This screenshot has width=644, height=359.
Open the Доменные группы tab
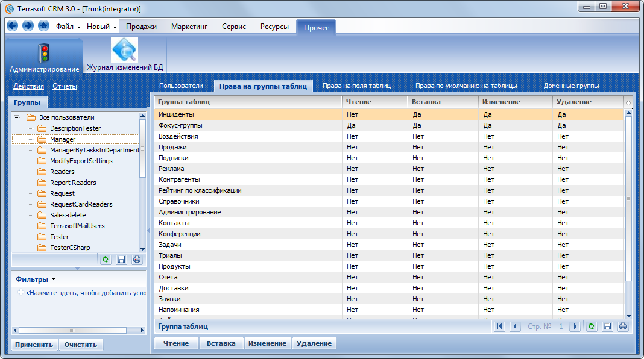click(571, 86)
